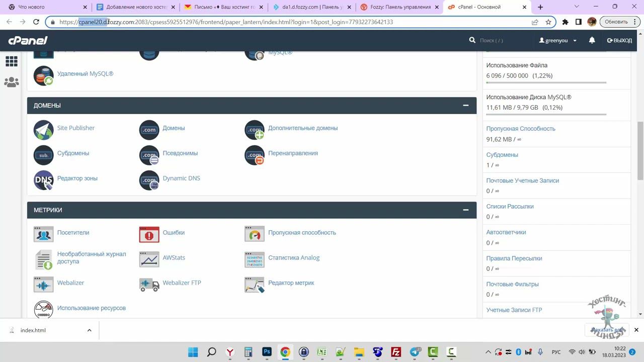Image resolution: width=644 pixels, height=362 pixels.
Task: Open the Visitors (Посетители) icon
Action: click(43, 234)
